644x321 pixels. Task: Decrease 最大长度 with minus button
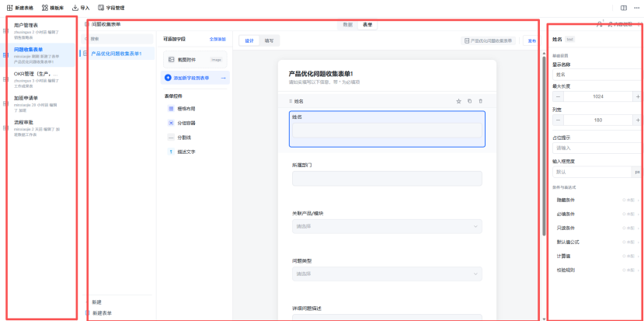[559, 96]
